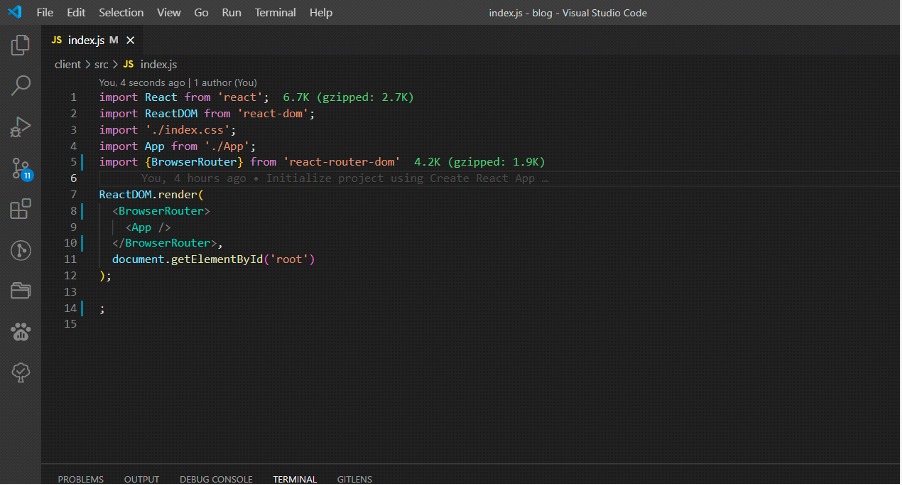
Task: Open the Help menu
Action: click(320, 13)
